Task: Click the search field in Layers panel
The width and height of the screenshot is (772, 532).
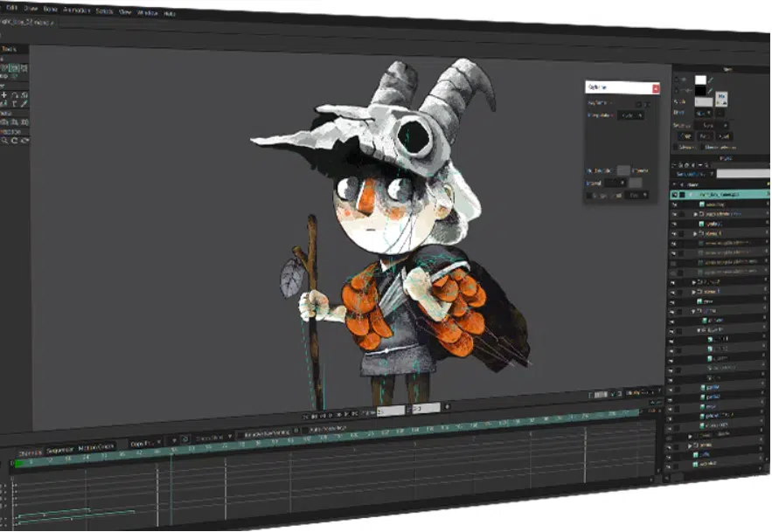Action: (x=742, y=174)
